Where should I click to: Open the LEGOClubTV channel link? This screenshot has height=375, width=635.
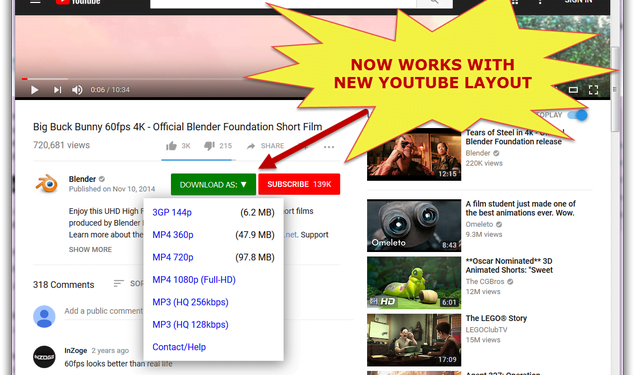[x=486, y=330]
